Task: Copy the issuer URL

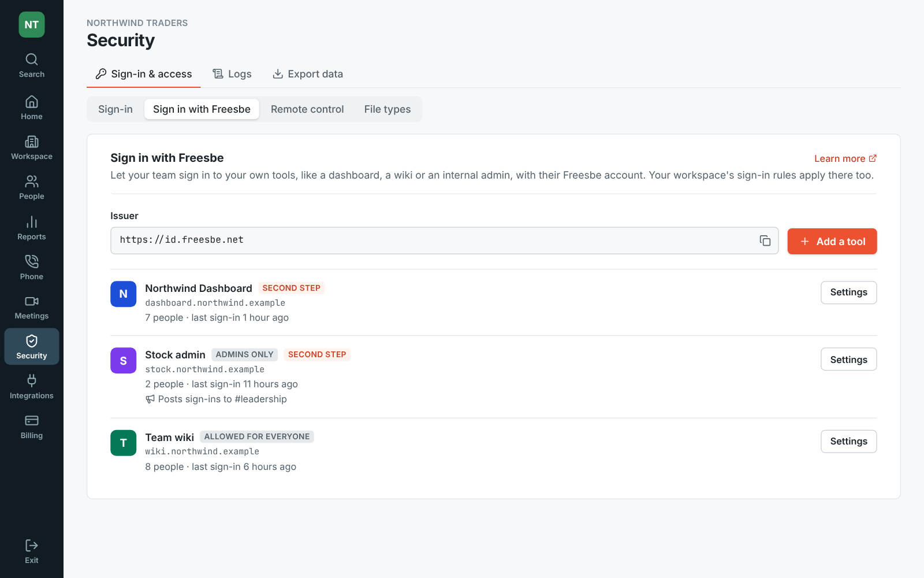Action: (765, 240)
